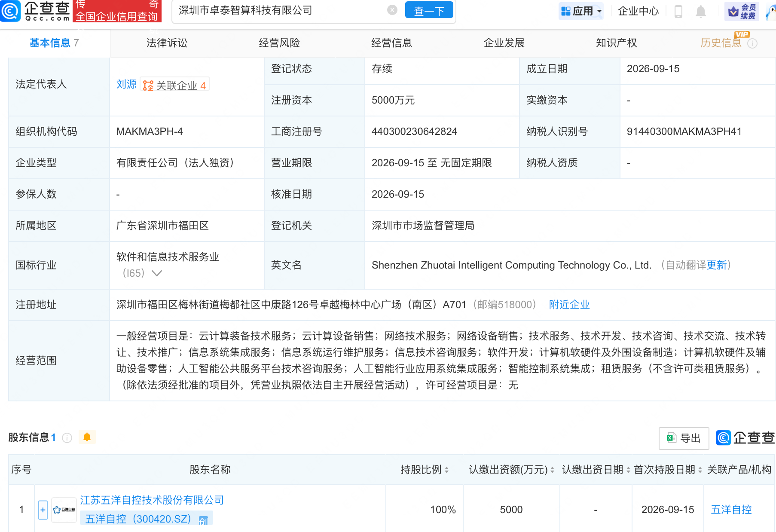Select the registered capital value 5000万元
Screen dimensions: 776x532
point(393,101)
